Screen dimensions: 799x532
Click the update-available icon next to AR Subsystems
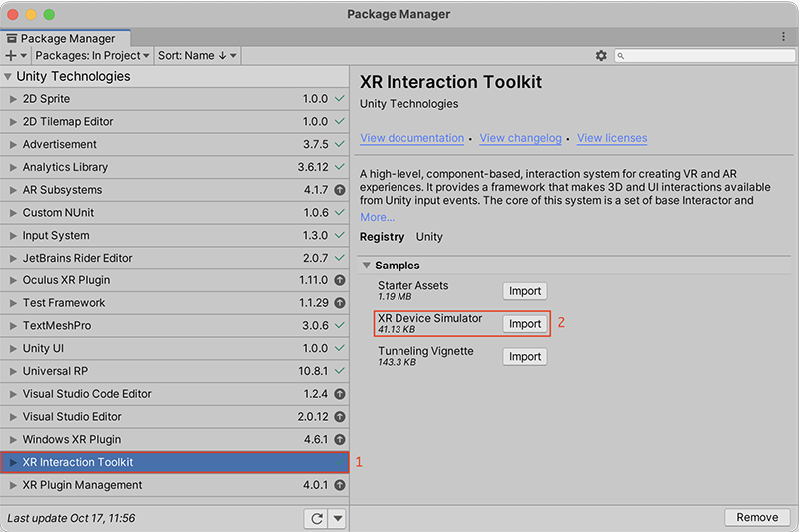click(x=340, y=190)
